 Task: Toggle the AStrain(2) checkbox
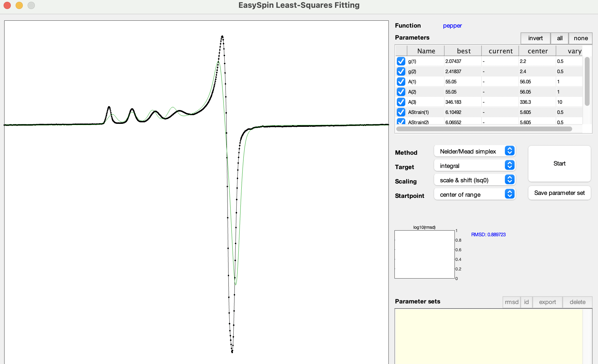tap(401, 121)
